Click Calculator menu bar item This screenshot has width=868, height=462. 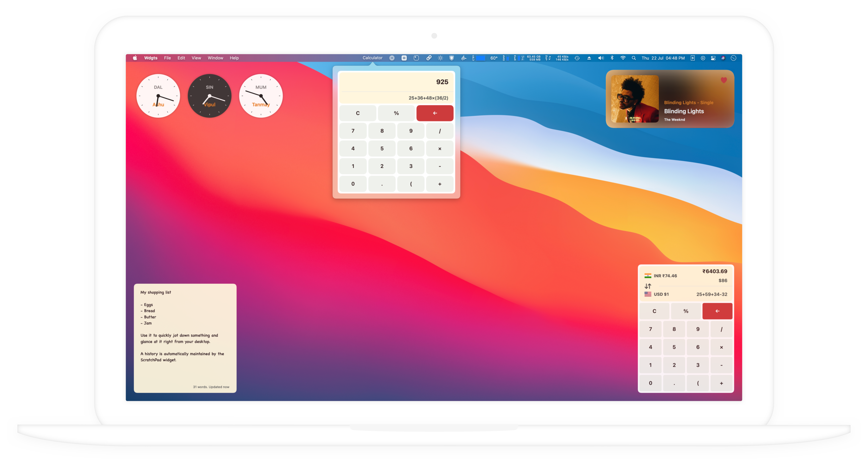click(372, 58)
